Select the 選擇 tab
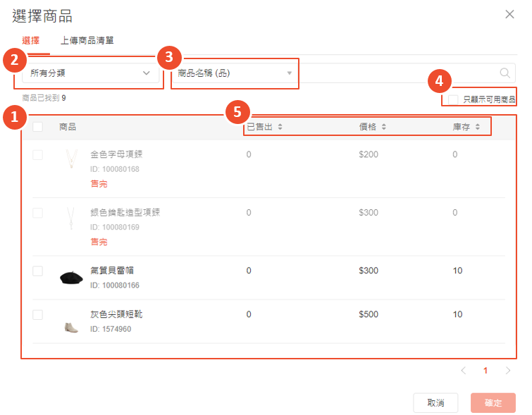The image size is (532, 415). tap(31, 40)
